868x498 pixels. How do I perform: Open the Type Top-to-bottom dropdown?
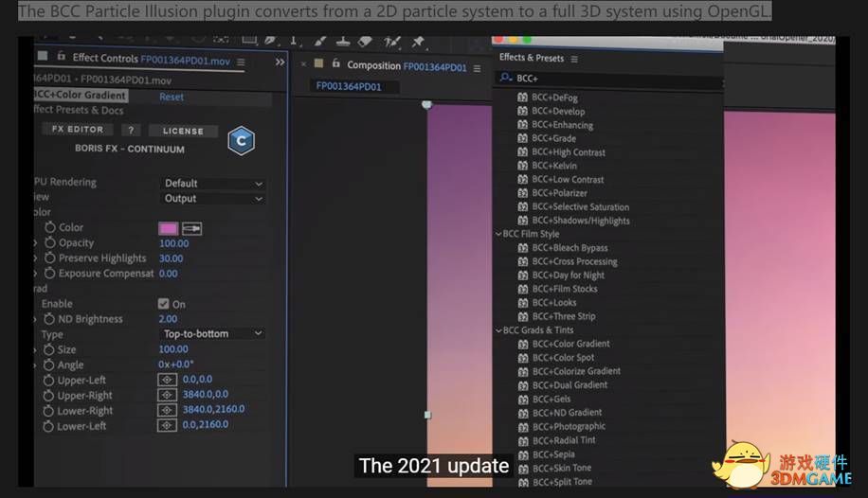[x=212, y=333]
